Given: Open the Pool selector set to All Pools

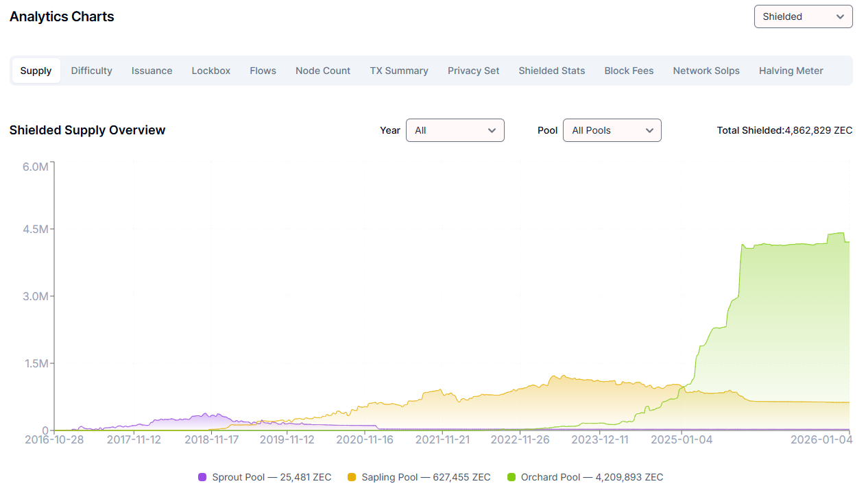Looking at the screenshot, I should tap(612, 130).
